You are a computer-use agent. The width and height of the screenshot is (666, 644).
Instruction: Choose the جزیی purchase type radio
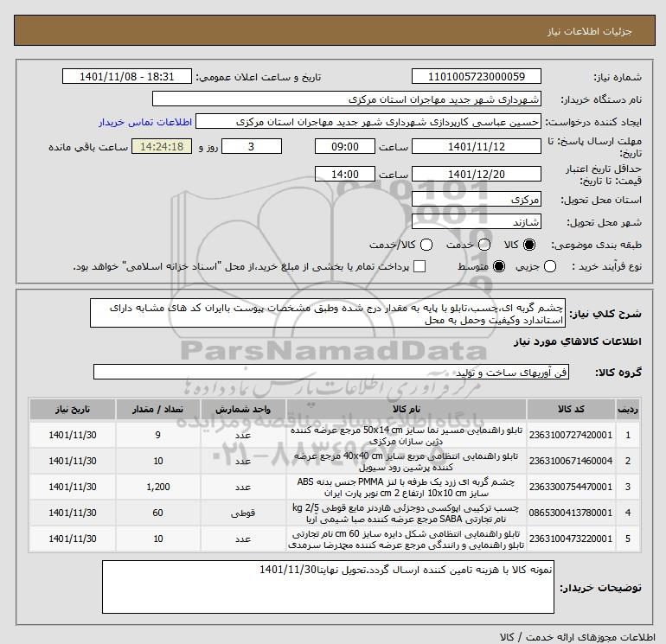550,266
